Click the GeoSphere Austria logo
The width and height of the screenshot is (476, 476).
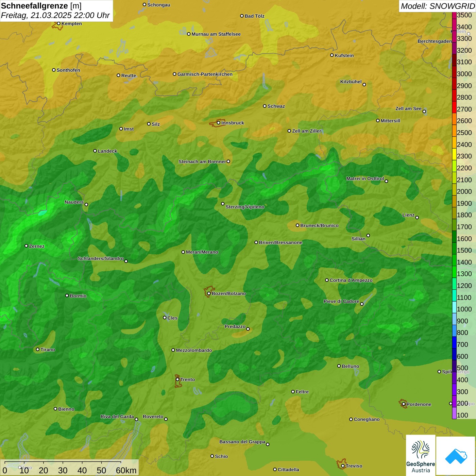click(x=421, y=455)
